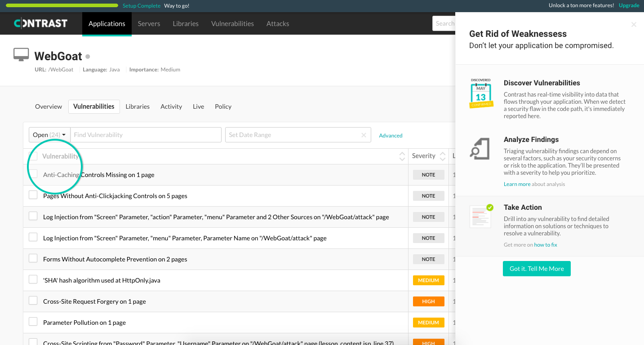Click the setup progress bar
The height and width of the screenshot is (345, 644).
tap(62, 5)
